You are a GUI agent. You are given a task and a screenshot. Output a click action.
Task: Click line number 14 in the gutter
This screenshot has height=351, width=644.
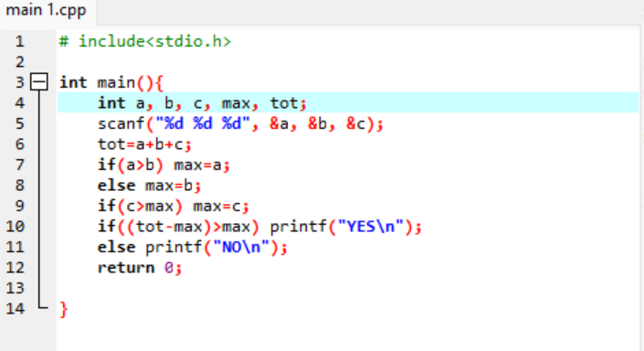16,309
